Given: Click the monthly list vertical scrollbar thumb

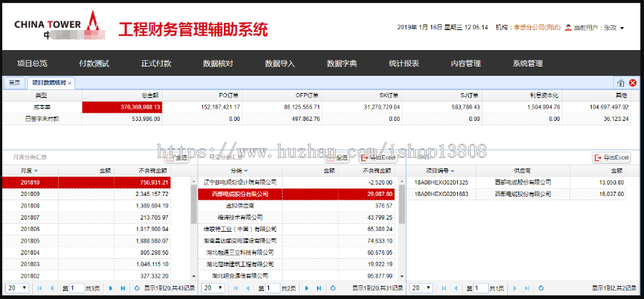Looking at the screenshot, I should click(194, 205).
